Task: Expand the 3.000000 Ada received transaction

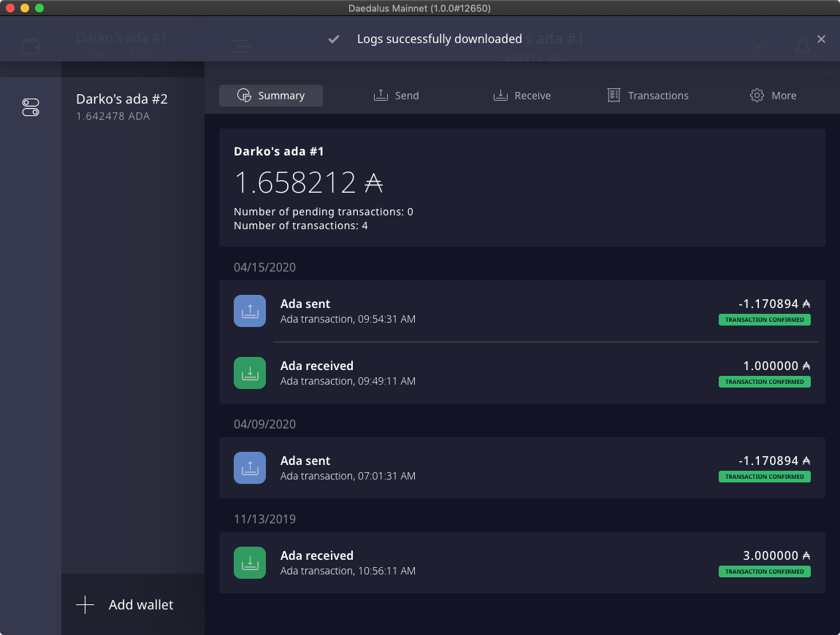Action: click(x=522, y=563)
